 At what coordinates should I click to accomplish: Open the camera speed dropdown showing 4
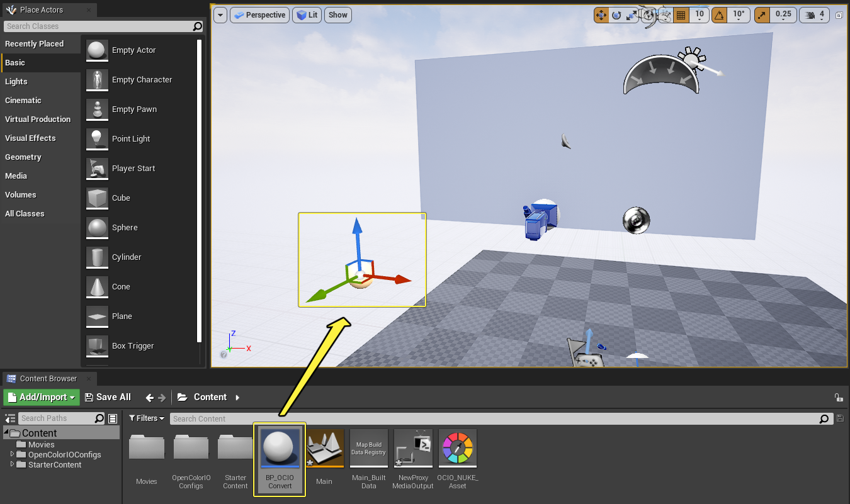pos(815,15)
